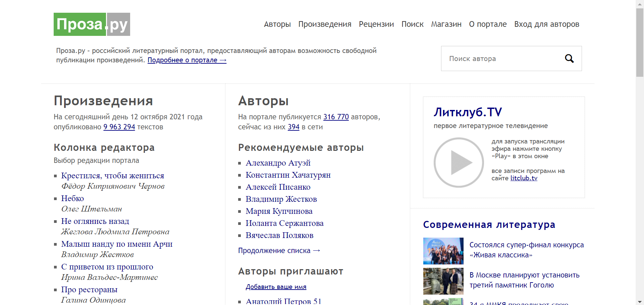This screenshot has height=305, width=644.
Task: Click Добавить ваше имя link
Action: click(276, 287)
